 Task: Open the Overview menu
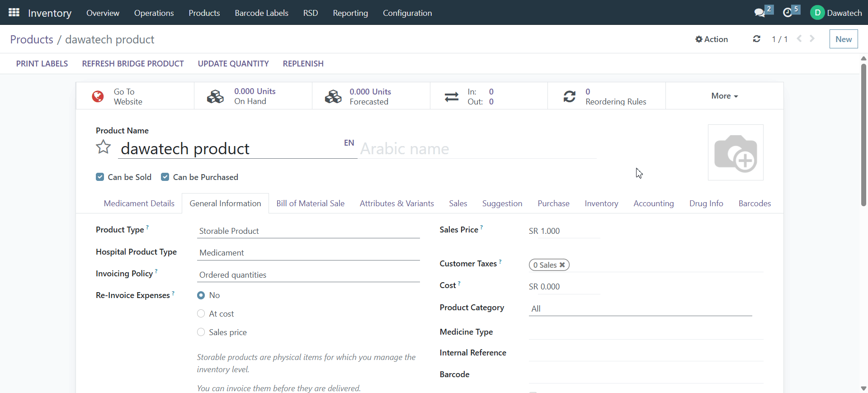pos(103,13)
